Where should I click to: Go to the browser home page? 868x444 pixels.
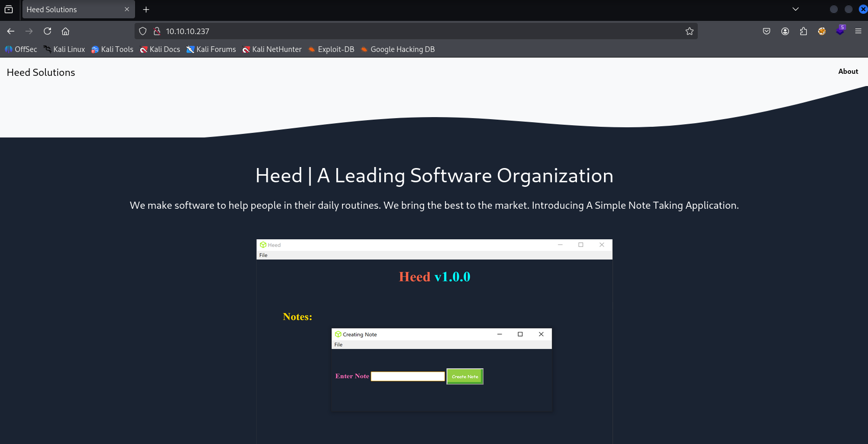(66, 31)
